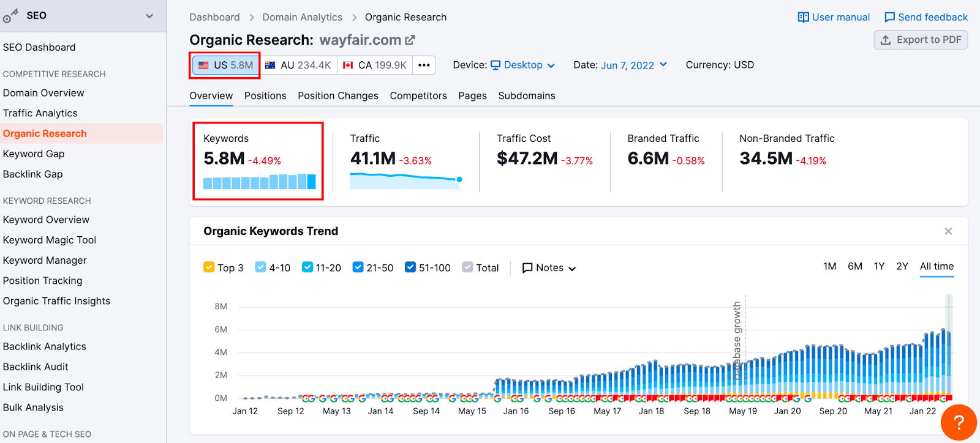Click the Send feedback speech bubble icon
The width and height of the screenshot is (980, 443).
pos(889,17)
